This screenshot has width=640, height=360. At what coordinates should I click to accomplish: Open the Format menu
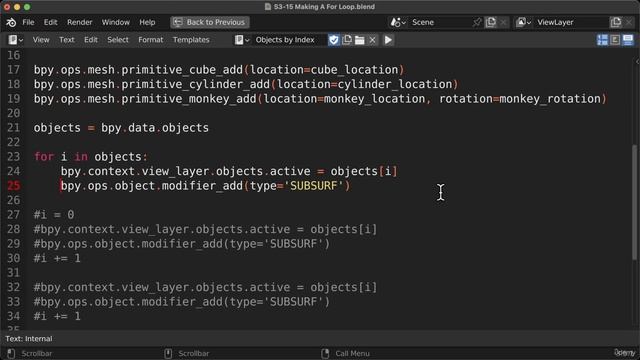[x=150, y=40]
